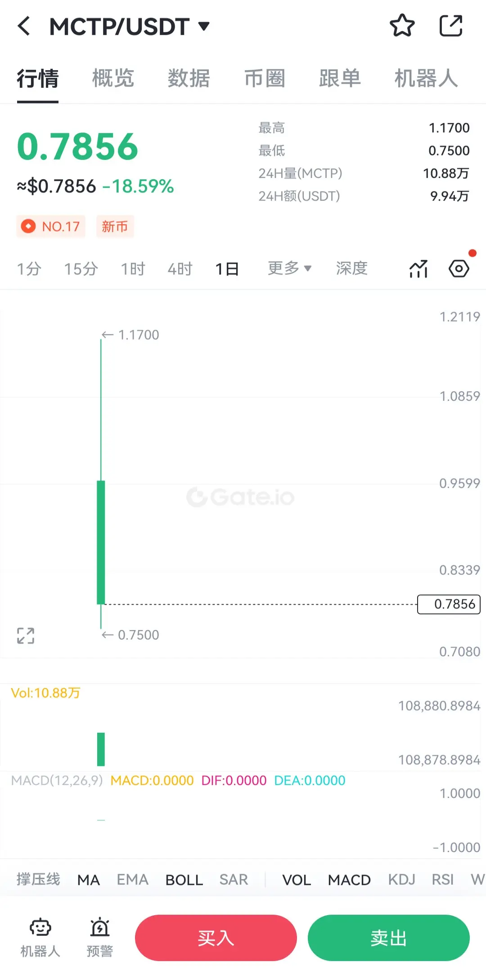
Task: Open chart settings hexagon icon
Action: [459, 269]
